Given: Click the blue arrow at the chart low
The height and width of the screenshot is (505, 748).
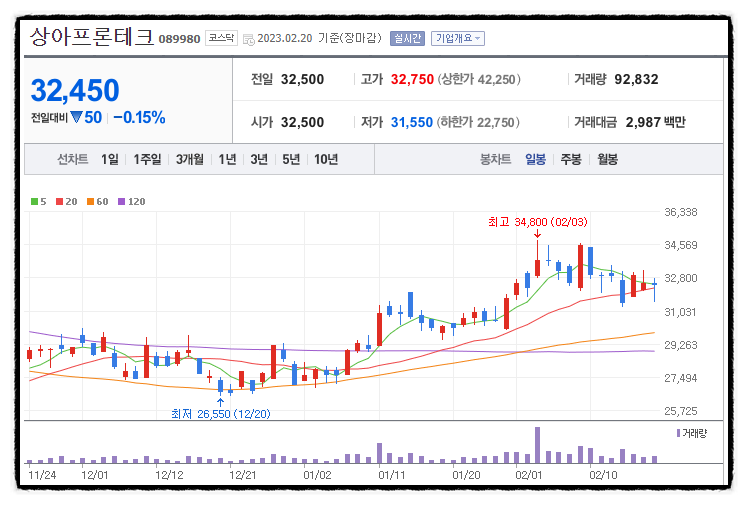Looking at the screenshot, I should [x=220, y=402].
